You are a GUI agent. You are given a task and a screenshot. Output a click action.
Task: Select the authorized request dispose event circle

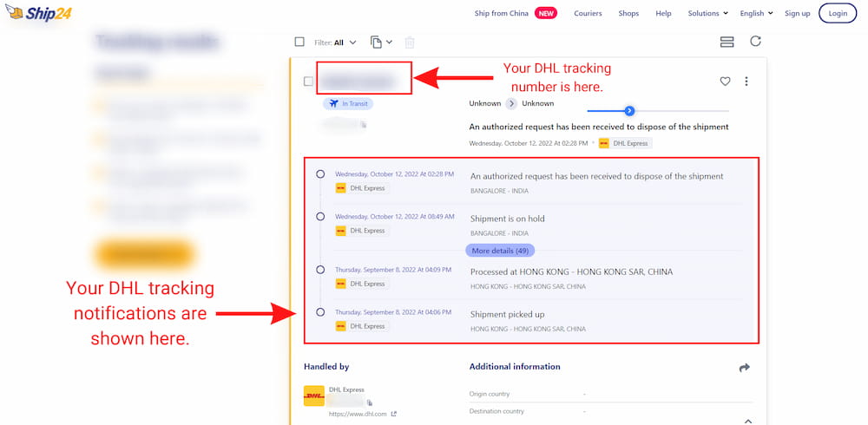pos(320,174)
